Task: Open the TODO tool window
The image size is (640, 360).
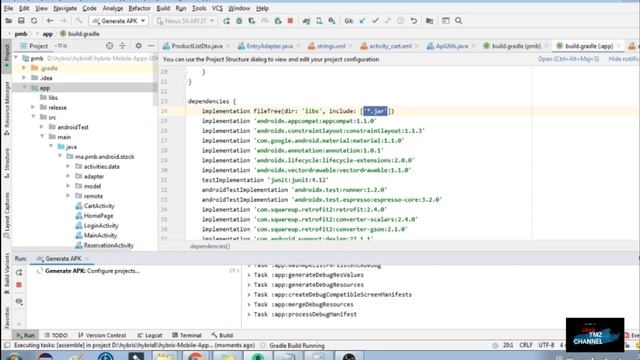Action: pos(56,336)
